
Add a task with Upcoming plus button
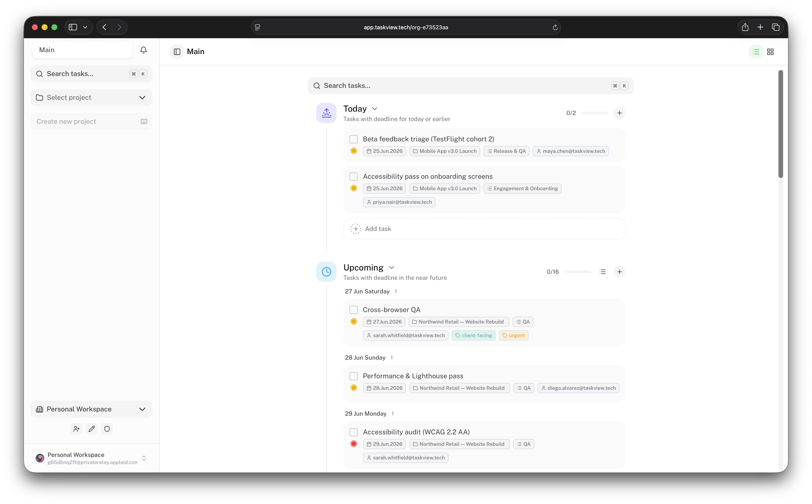[619, 272]
